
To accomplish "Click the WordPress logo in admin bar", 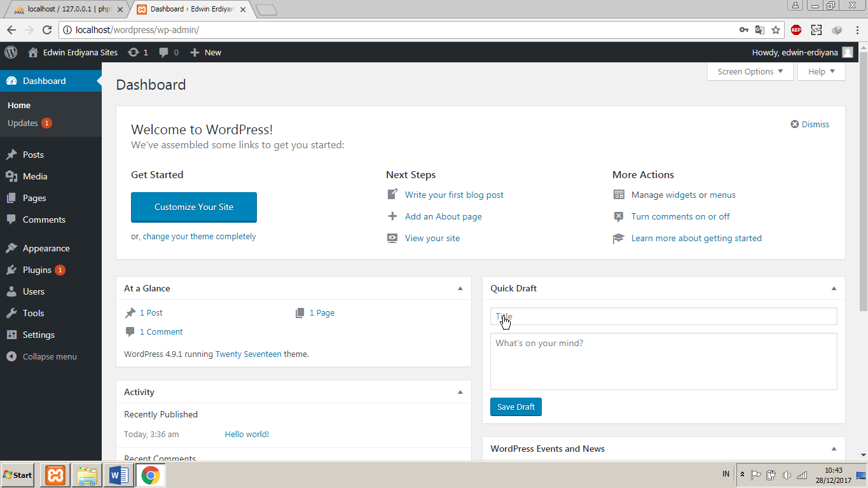I will (11, 52).
